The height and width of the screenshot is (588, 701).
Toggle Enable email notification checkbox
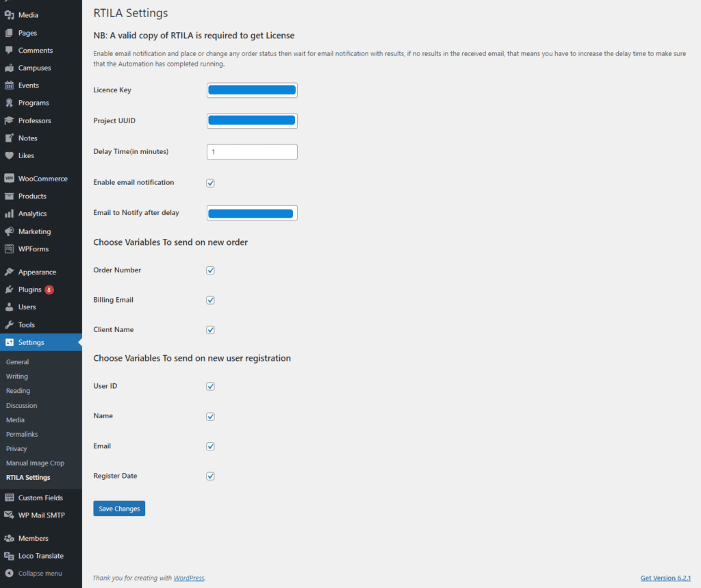click(x=210, y=183)
